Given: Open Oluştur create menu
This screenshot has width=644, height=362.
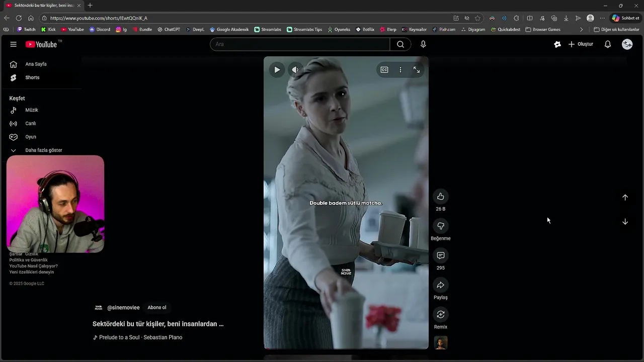Looking at the screenshot, I should click(581, 44).
